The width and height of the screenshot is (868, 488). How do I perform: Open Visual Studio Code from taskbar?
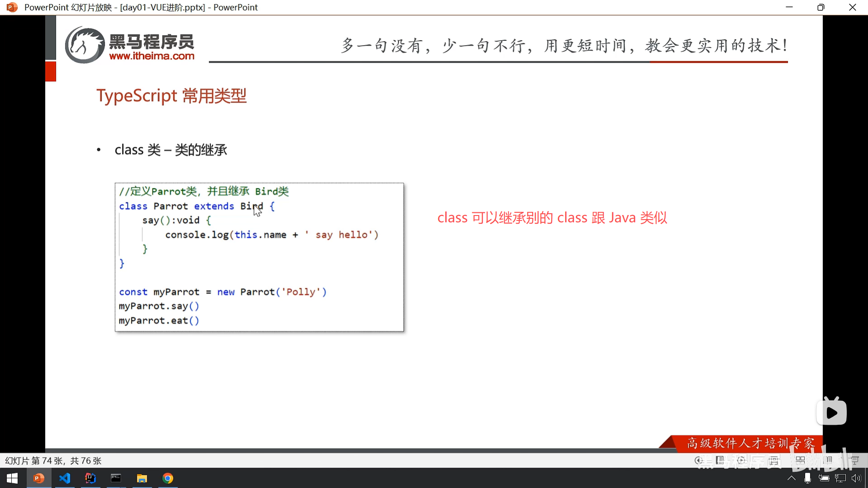[x=65, y=478]
